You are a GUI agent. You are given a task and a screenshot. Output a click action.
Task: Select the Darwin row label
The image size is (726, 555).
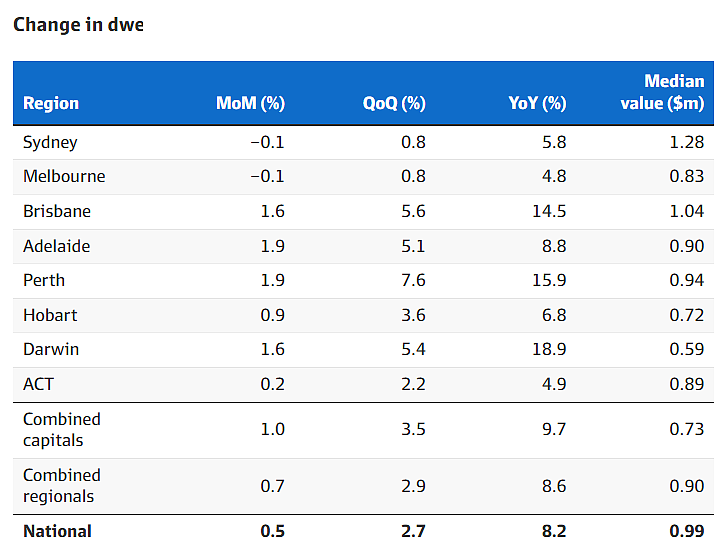(51, 349)
